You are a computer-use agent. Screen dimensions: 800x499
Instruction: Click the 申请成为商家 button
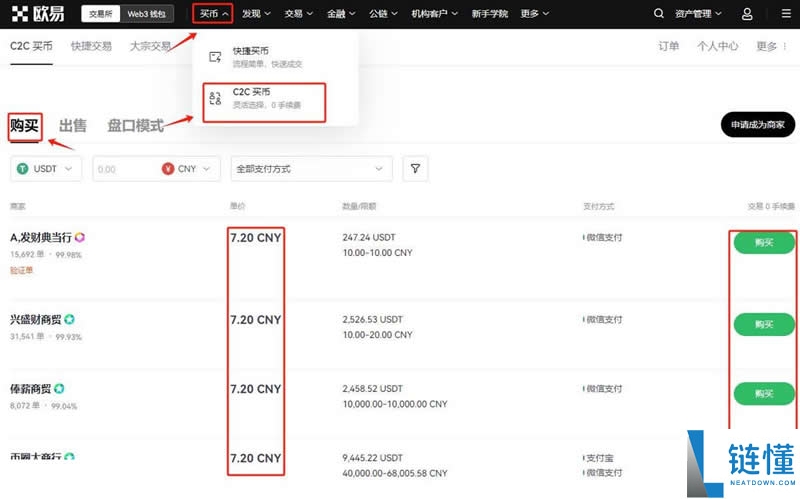coord(758,124)
